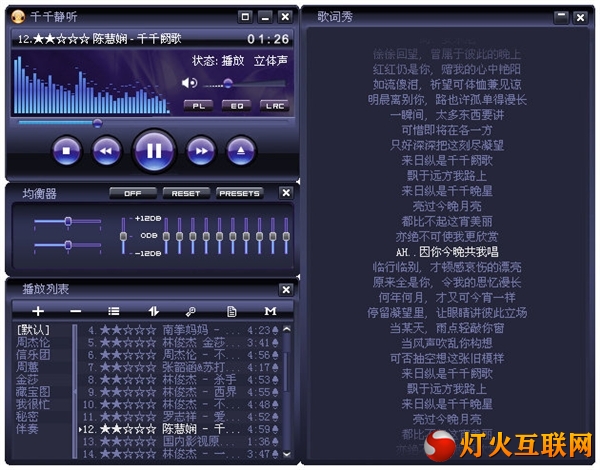
Task: Add files with the plus icon
Action: pyautogui.click(x=38, y=311)
